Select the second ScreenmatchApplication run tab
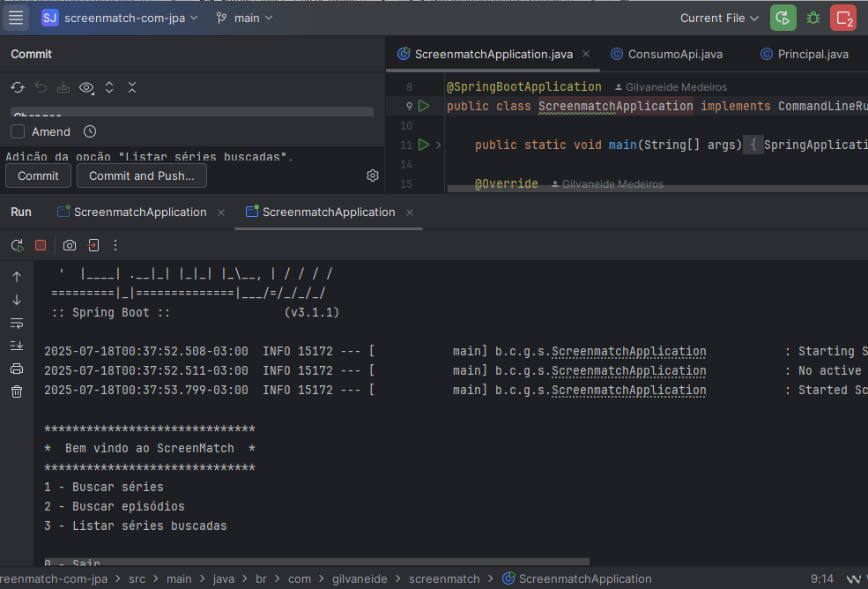This screenshot has height=589, width=868. (x=329, y=212)
